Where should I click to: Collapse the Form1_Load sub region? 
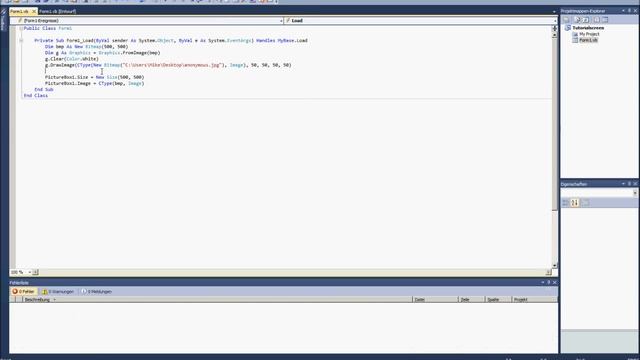(21, 40)
